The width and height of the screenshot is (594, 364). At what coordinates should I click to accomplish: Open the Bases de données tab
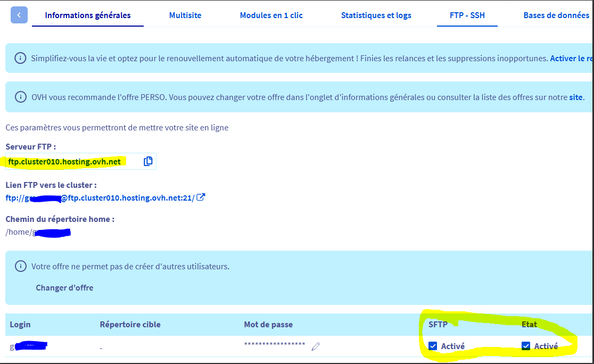(556, 15)
